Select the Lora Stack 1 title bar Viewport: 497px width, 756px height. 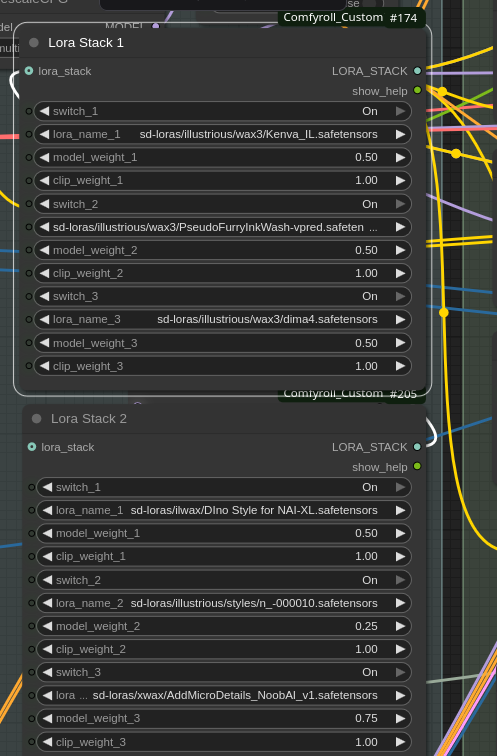(222, 42)
